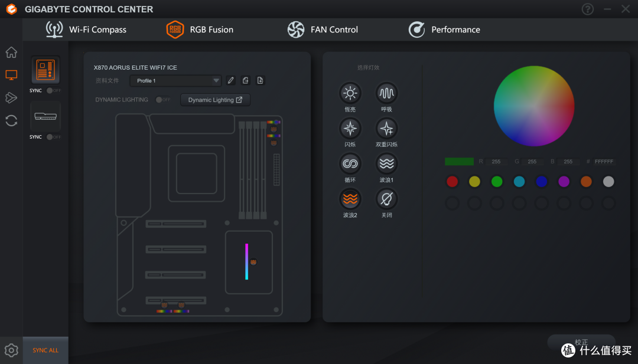
Task: Click the 校正 calibrate button
Action: (581, 343)
